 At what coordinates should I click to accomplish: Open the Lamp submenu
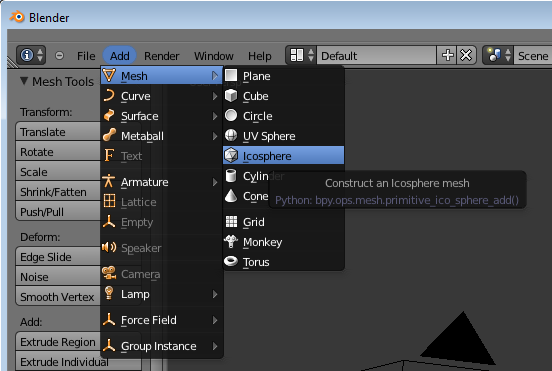coord(162,294)
